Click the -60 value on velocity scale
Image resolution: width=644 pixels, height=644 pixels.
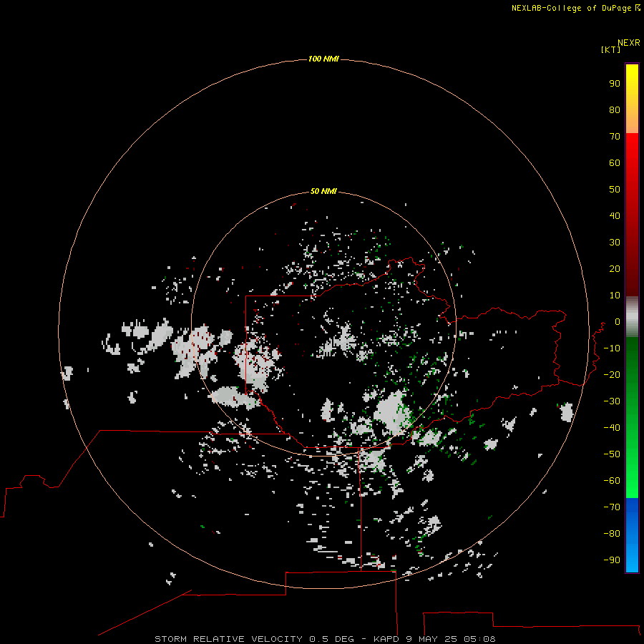(x=612, y=481)
